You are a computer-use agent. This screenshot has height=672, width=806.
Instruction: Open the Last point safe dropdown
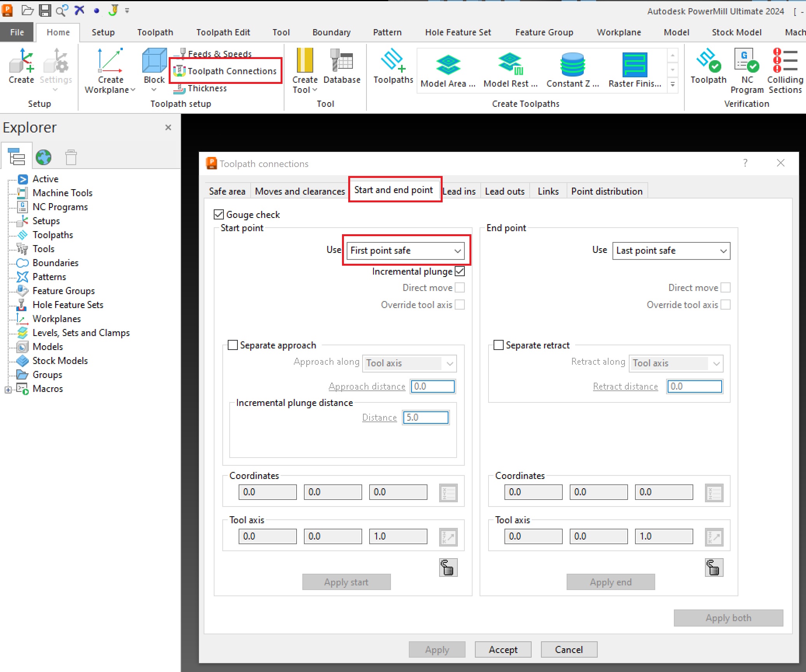671,251
